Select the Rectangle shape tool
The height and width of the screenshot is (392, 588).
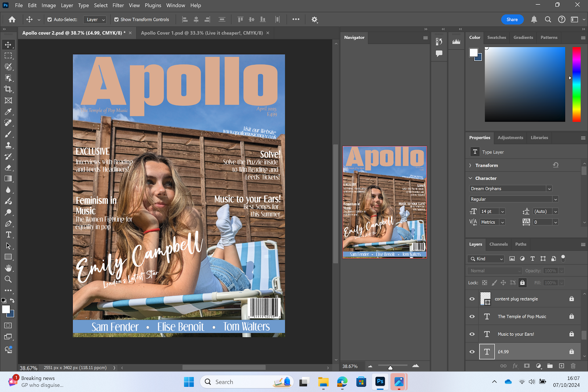coord(8,257)
